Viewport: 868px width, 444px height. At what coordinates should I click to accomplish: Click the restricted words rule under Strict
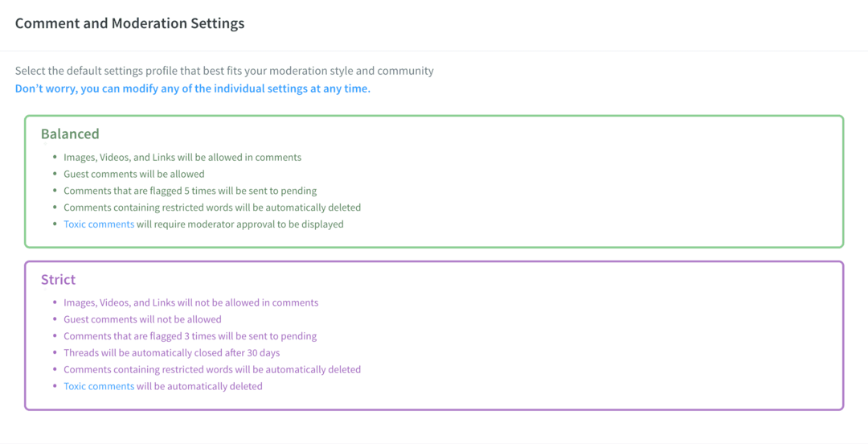pos(212,369)
